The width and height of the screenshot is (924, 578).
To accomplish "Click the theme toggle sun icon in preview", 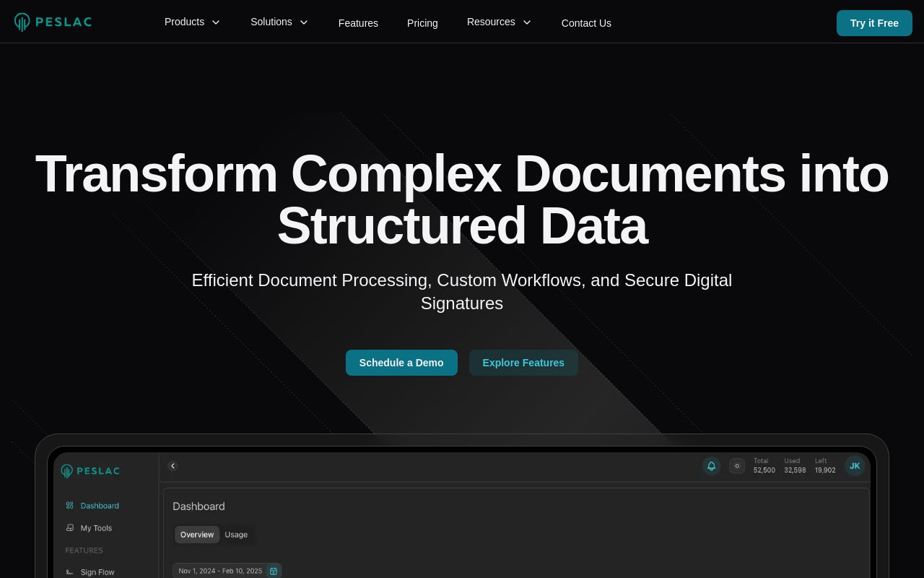I will click(737, 466).
